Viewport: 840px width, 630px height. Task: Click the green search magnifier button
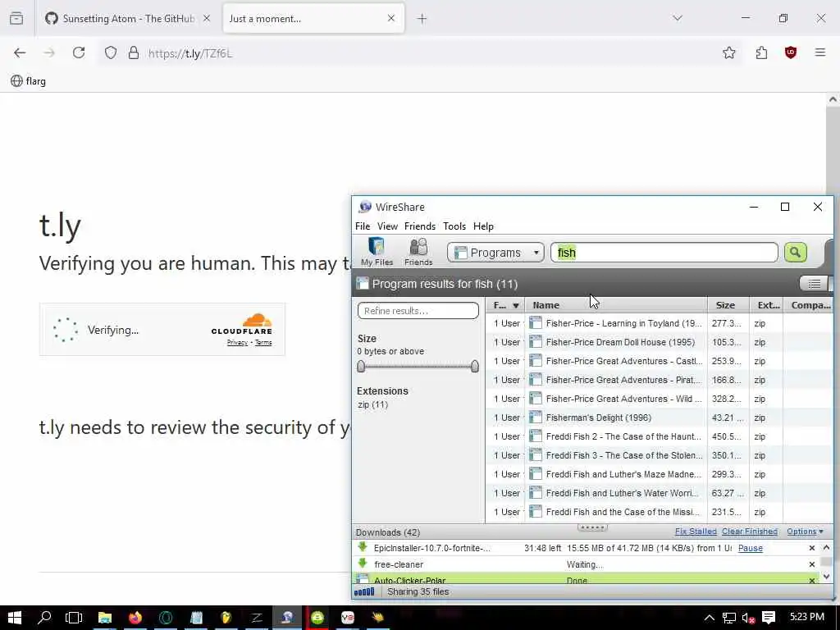[795, 253]
